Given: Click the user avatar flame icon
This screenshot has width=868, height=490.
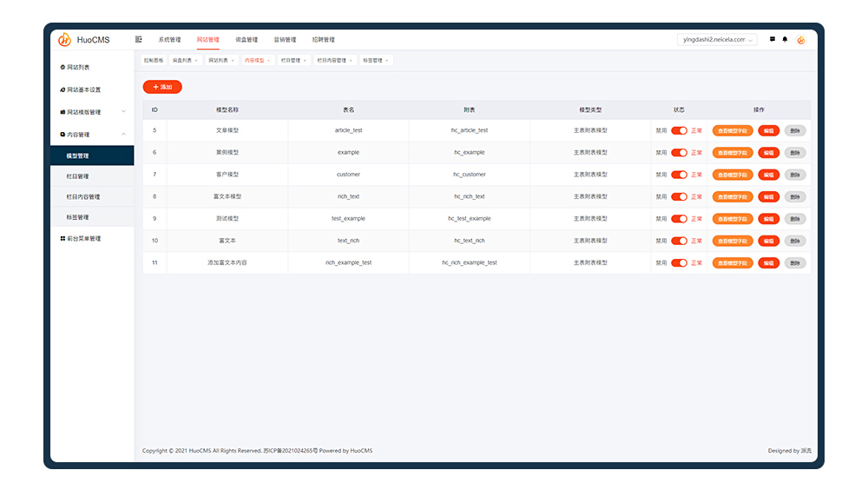Looking at the screenshot, I should click(x=801, y=40).
